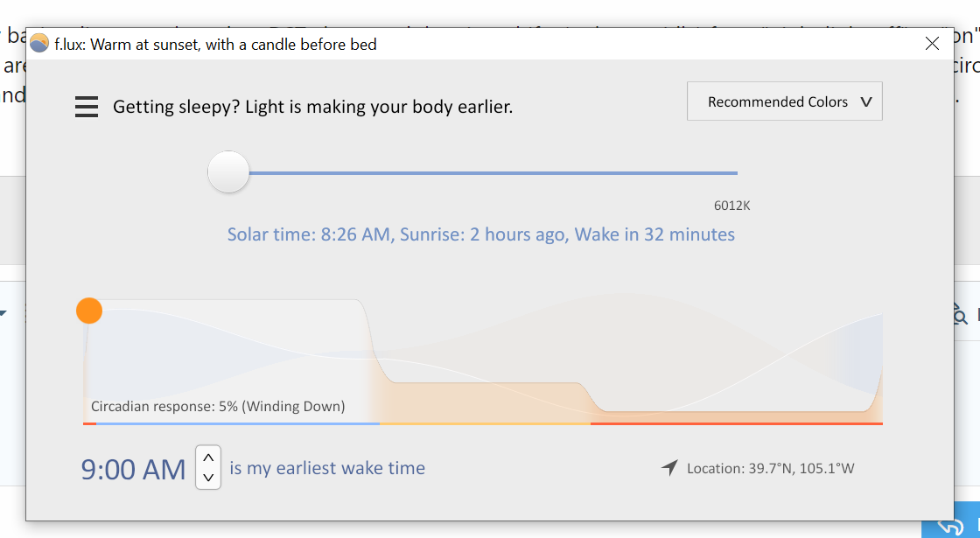Click the blue daytime segment of schedule bar
The height and width of the screenshot is (538, 980).
point(237,423)
